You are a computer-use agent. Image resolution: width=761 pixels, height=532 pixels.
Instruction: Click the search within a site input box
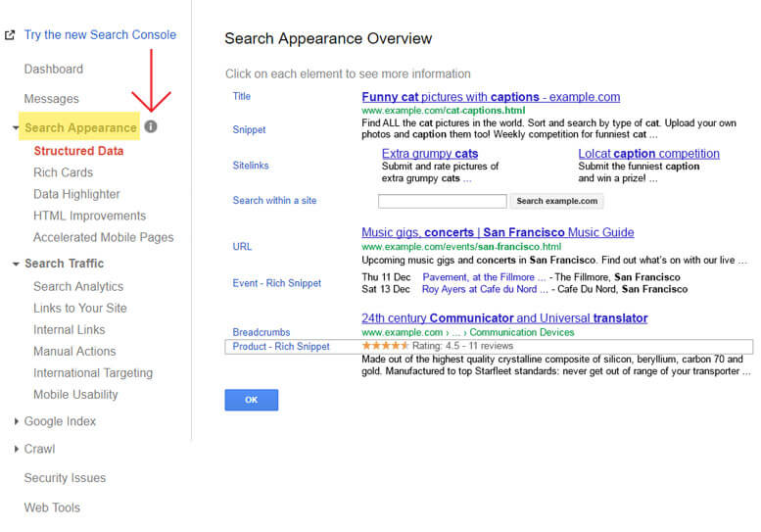point(443,201)
